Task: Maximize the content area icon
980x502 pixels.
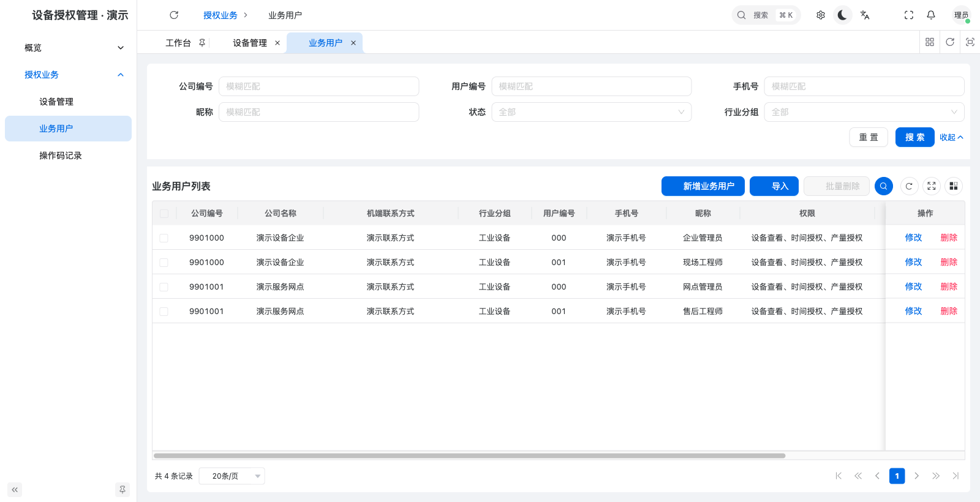Action: tap(970, 42)
